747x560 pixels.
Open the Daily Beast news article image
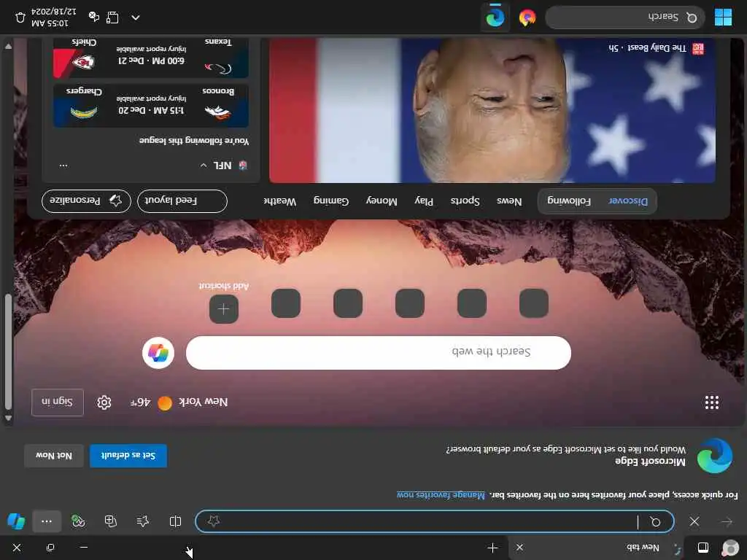pos(492,111)
